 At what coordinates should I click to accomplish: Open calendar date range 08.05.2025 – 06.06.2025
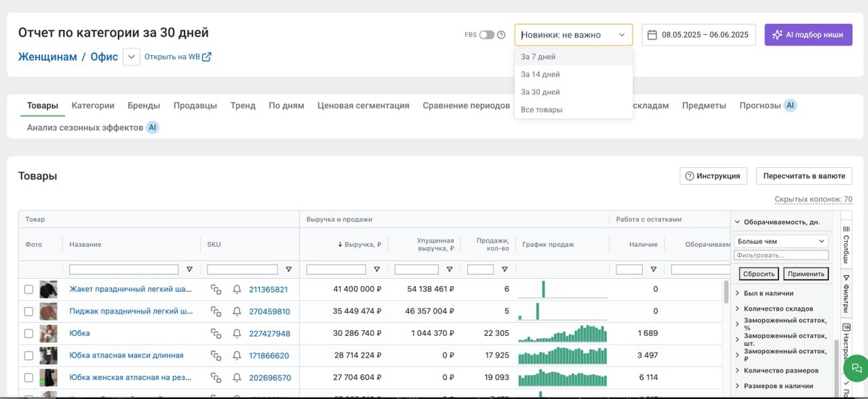point(699,35)
